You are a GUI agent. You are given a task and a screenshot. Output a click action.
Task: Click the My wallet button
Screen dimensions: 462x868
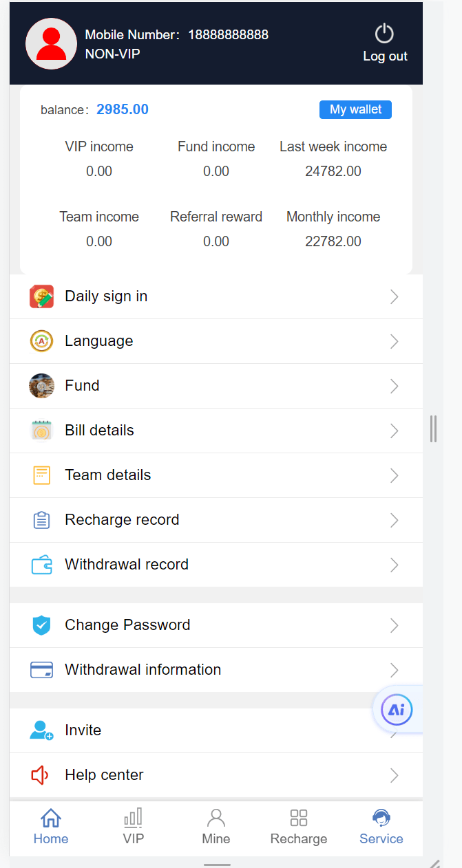(x=355, y=110)
